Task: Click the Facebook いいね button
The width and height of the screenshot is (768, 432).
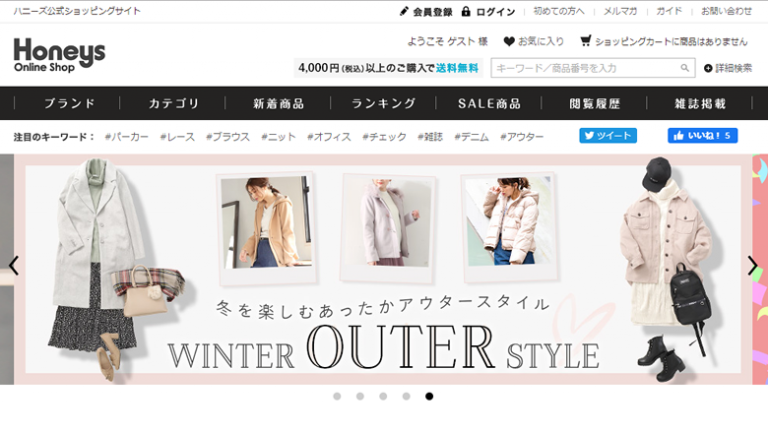Action: 702,136
